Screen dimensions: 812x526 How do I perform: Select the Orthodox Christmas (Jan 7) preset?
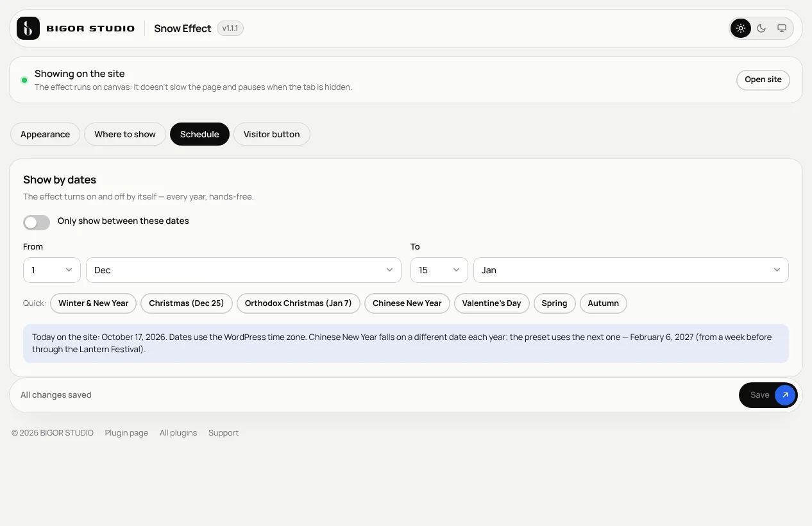point(298,303)
